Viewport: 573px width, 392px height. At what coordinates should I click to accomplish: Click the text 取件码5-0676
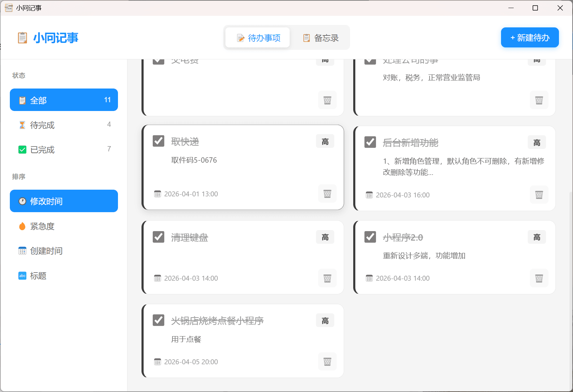point(194,160)
